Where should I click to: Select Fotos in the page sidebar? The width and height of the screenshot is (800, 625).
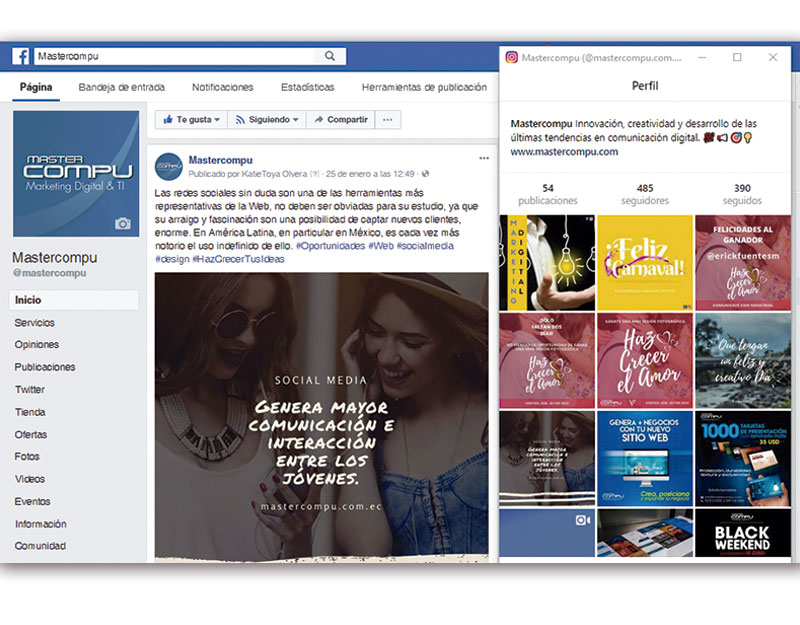click(27, 456)
